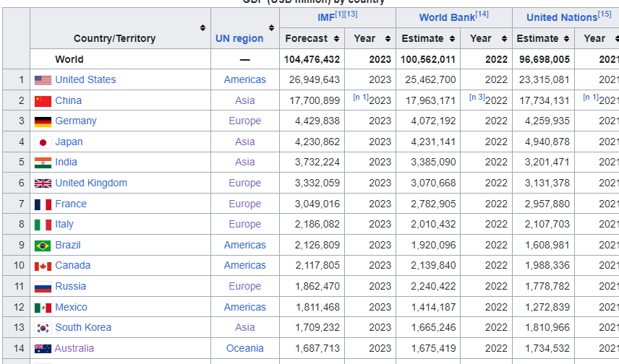Open the India country link

(66, 162)
